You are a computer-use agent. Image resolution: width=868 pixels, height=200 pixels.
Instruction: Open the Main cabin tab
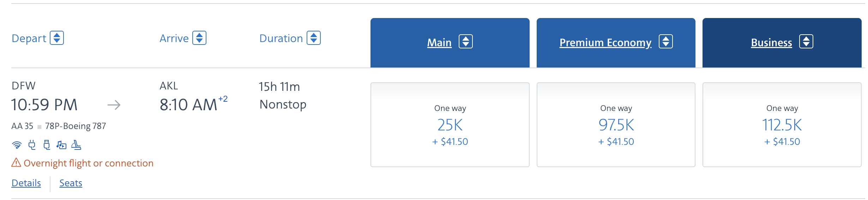tap(439, 43)
